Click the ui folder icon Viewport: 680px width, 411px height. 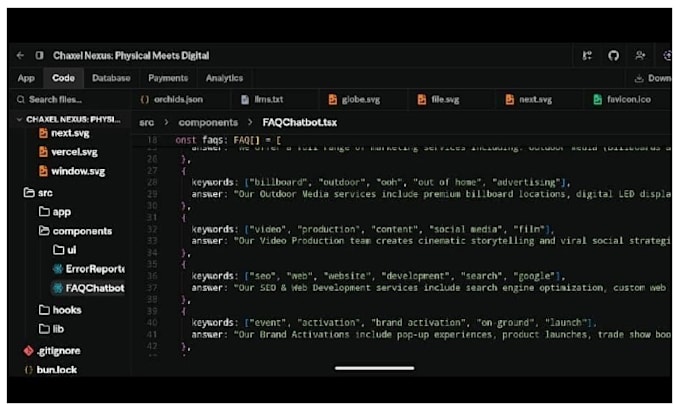click(x=59, y=250)
